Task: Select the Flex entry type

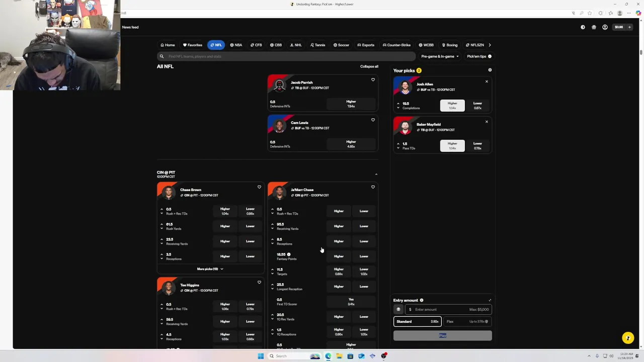Action: tap(467, 321)
